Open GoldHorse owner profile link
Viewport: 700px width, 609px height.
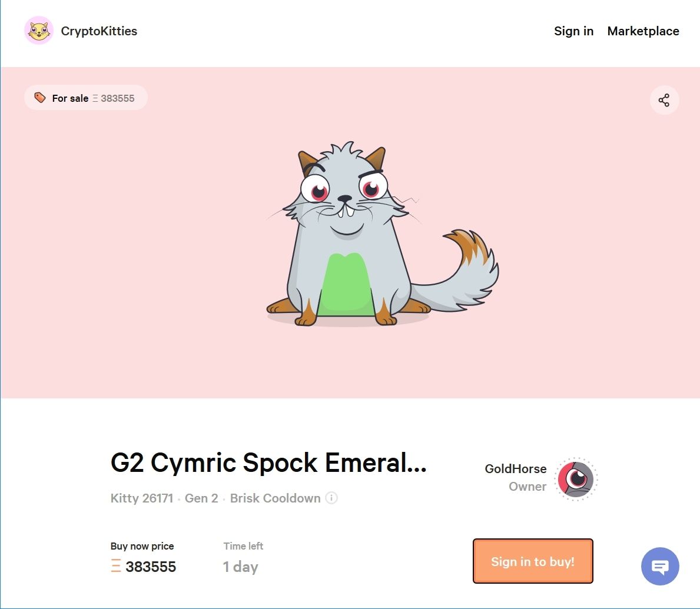516,468
